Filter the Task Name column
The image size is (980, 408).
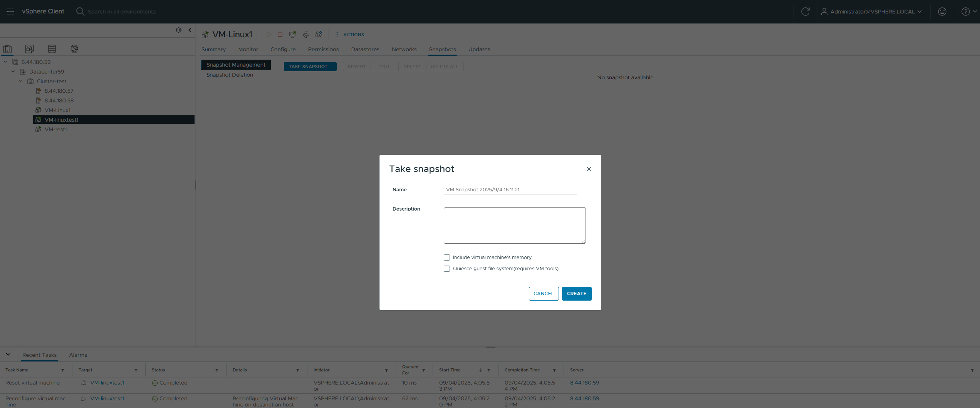(x=63, y=370)
